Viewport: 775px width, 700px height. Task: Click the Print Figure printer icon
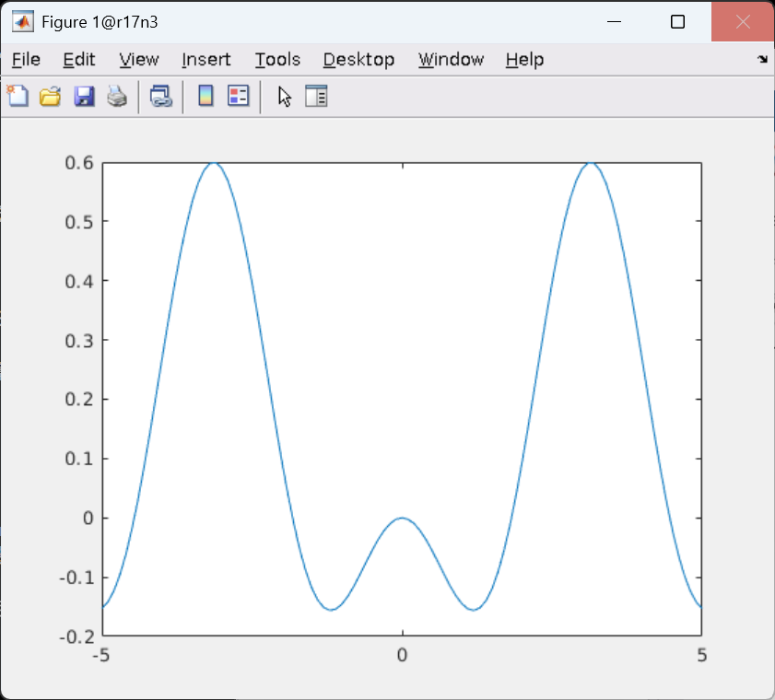[117, 96]
